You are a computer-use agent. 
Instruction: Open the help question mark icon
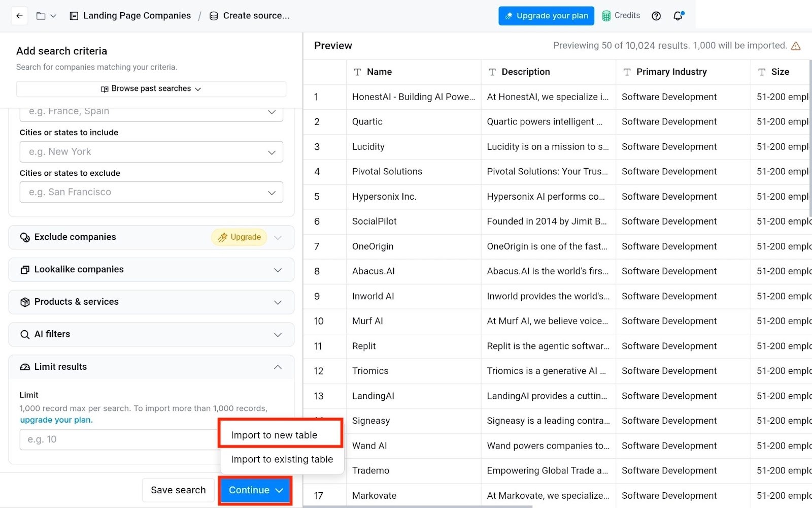[x=656, y=16]
